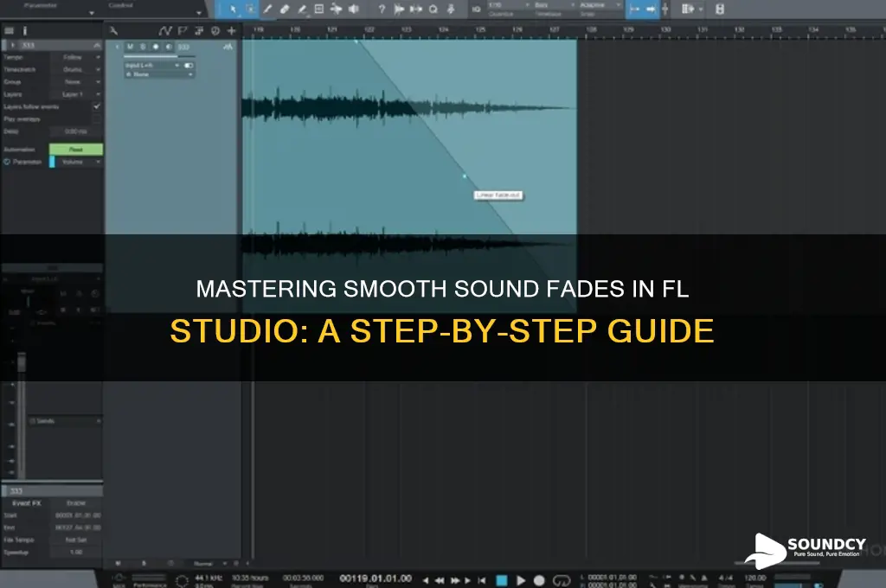This screenshot has width=886, height=588.
Task: Click the Play transport button
Action: (x=520, y=580)
